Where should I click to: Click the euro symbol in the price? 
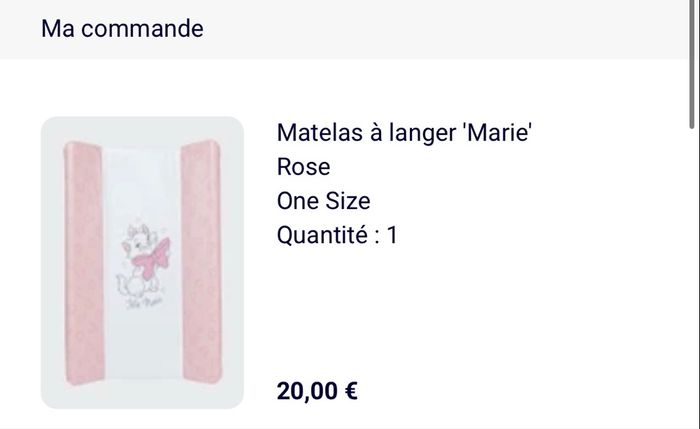(351, 390)
